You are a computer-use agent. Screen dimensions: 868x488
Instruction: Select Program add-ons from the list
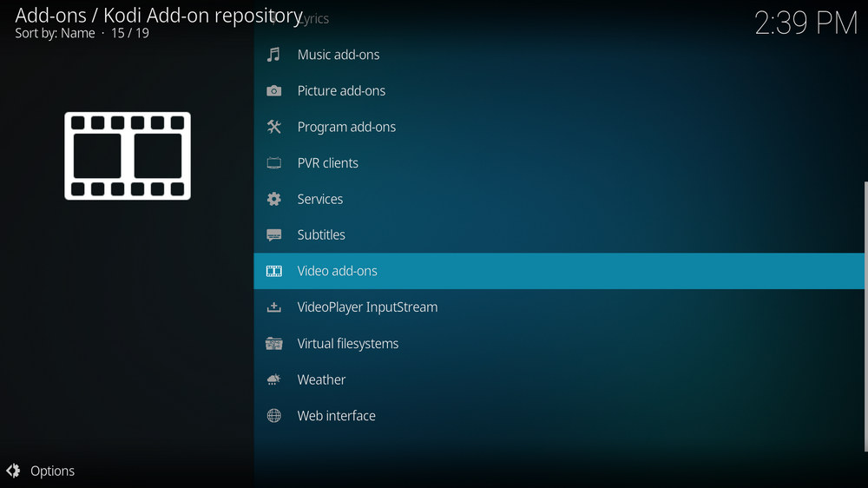[x=346, y=127]
